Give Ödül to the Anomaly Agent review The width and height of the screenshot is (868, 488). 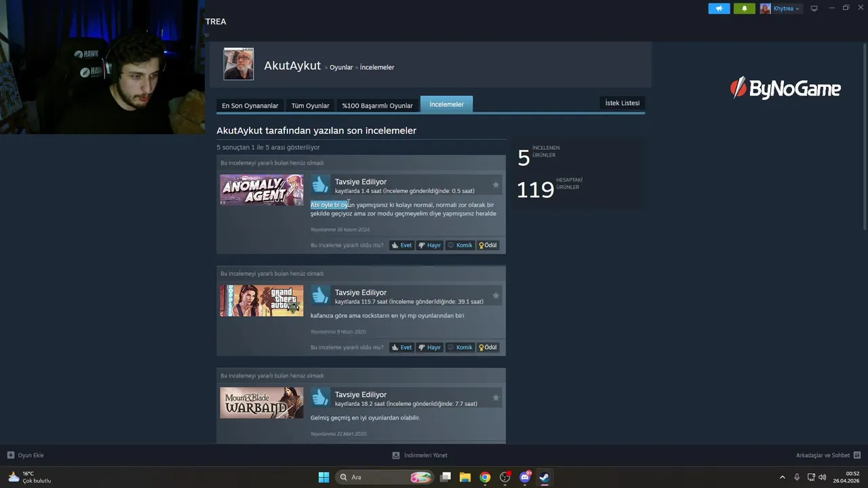(x=488, y=245)
